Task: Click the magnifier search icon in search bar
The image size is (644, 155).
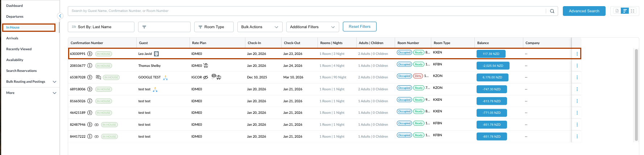Action: point(552,11)
